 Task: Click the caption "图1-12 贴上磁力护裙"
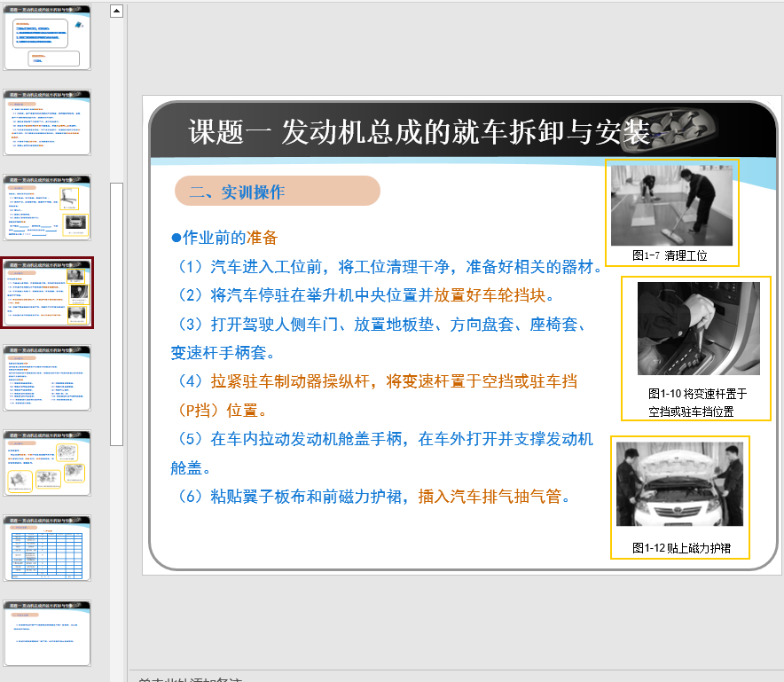(681, 548)
